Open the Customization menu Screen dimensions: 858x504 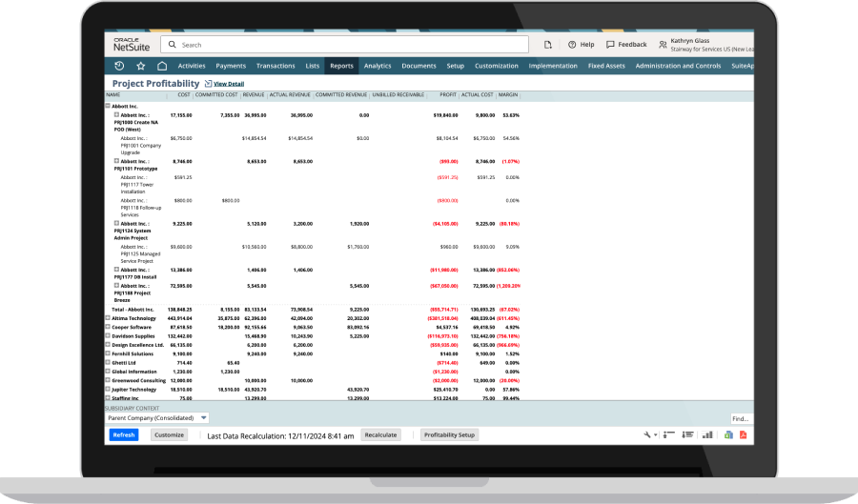[x=497, y=66]
